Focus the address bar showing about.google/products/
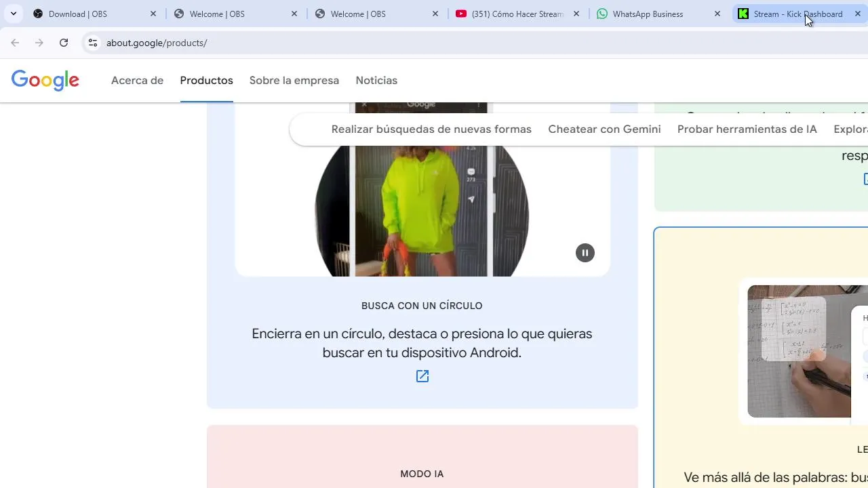868x488 pixels. pyautogui.click(x=475, y=43)
